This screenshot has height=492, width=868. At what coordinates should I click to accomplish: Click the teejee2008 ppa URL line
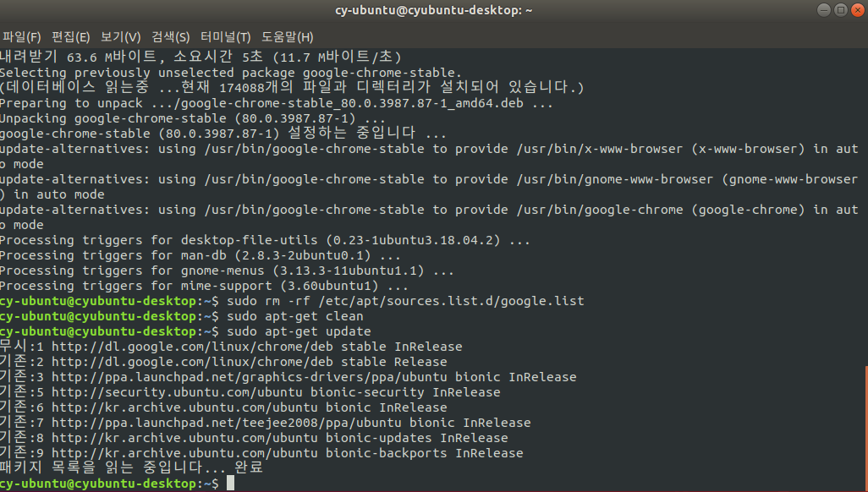[265, 423]
